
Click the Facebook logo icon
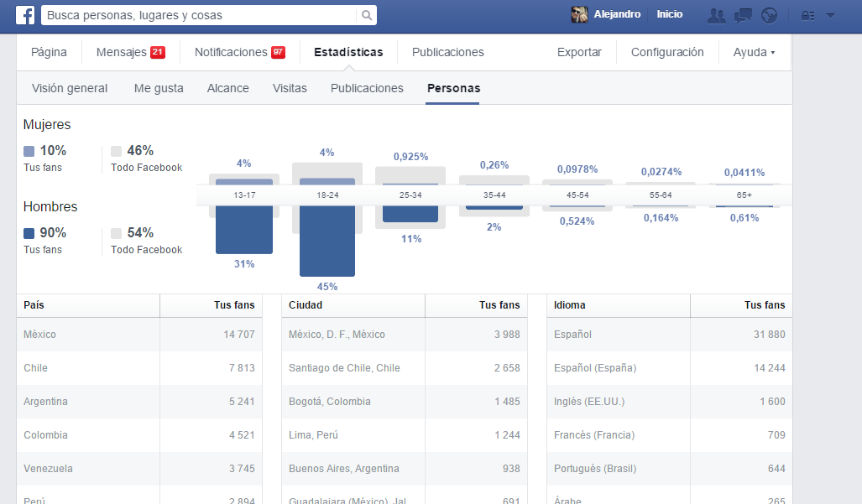pyautogui.click(x=24, y=15)
